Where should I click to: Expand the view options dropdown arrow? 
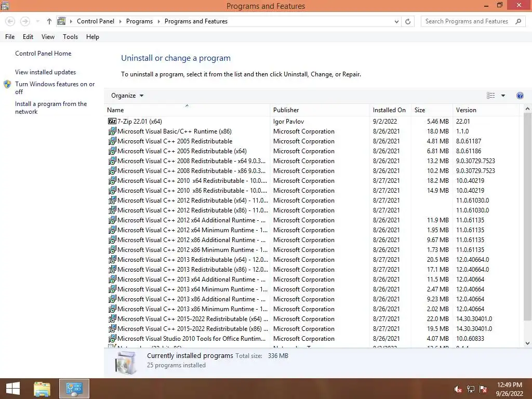click(503, 96)
